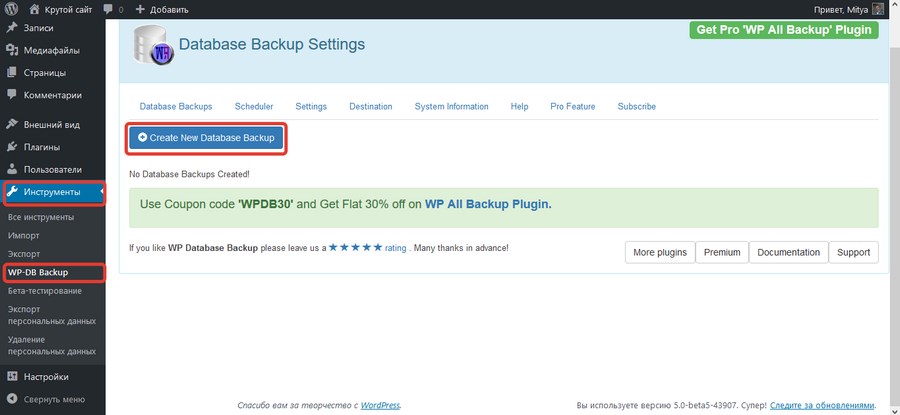Click the Плагины plug icon in sidebar

coord(11,147)
